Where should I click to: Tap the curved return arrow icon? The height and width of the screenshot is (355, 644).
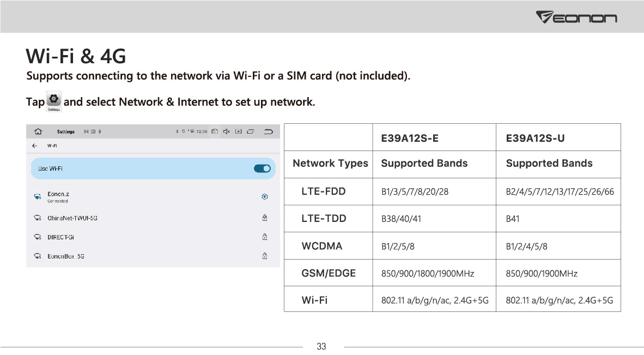click(x=268, y=131)
